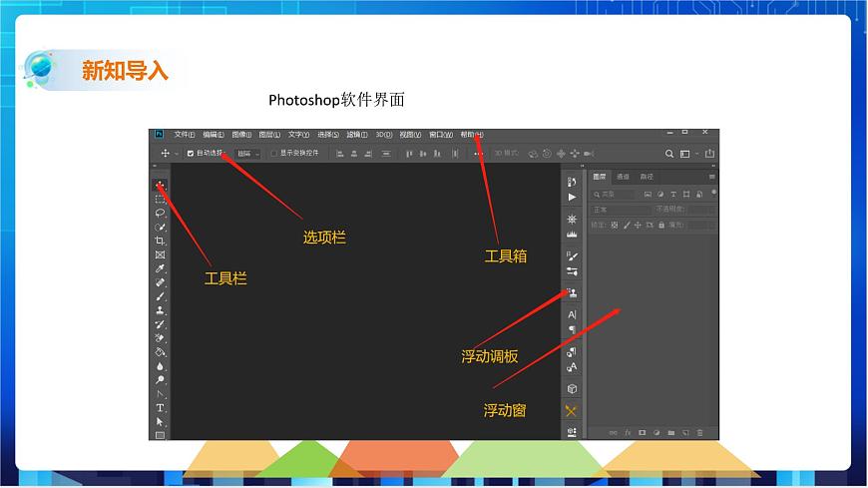Select the Pen tool
The height and width of the screenshot is (488, 868).
(160, 394)
